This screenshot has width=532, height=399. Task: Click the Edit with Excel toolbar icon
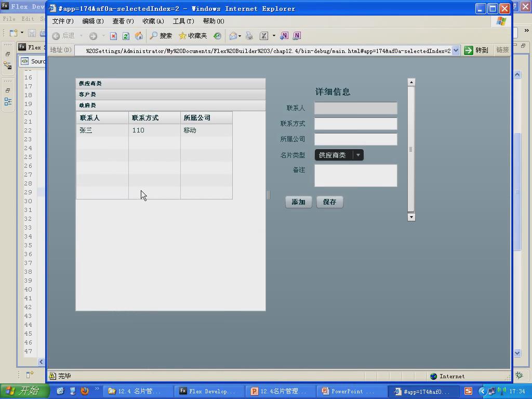[264, 36]
